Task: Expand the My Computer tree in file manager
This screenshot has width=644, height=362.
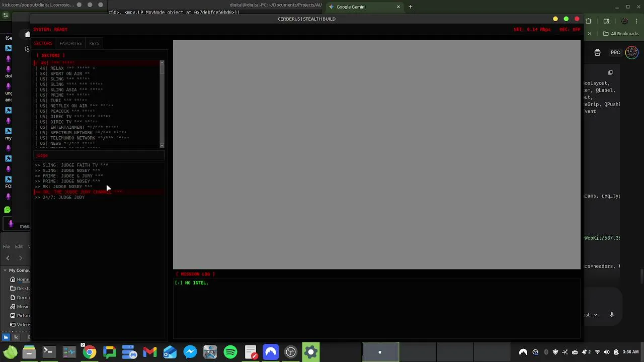Action: pos(5,270)
